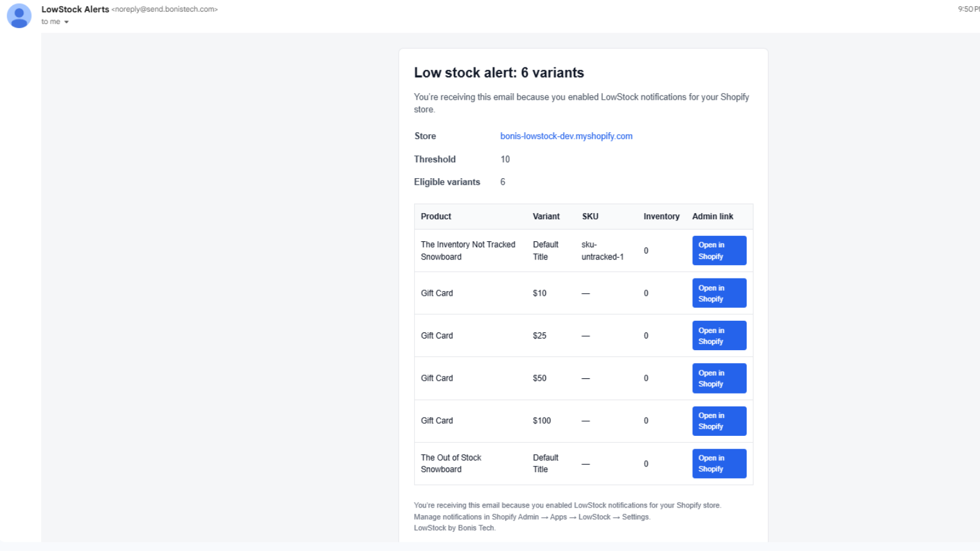Click the sender's profile avatar icon
Image resolution: width=980 pixels, height=551 pixels.
19,15
